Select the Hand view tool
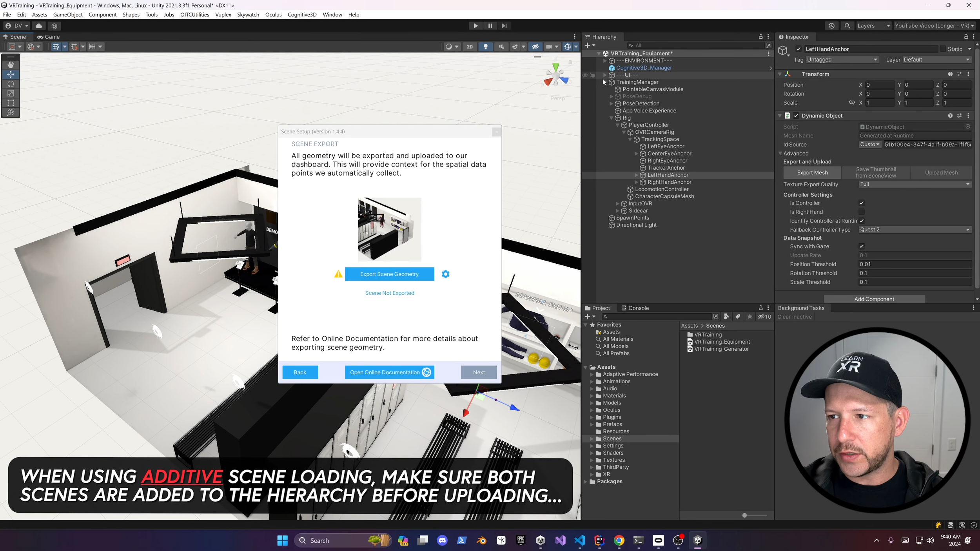 click(11, 65)
